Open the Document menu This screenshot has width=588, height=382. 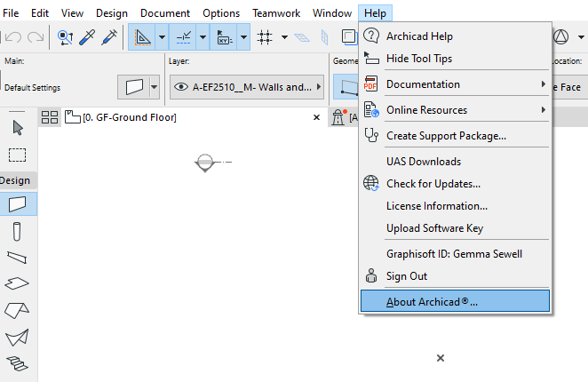point(165,13)
